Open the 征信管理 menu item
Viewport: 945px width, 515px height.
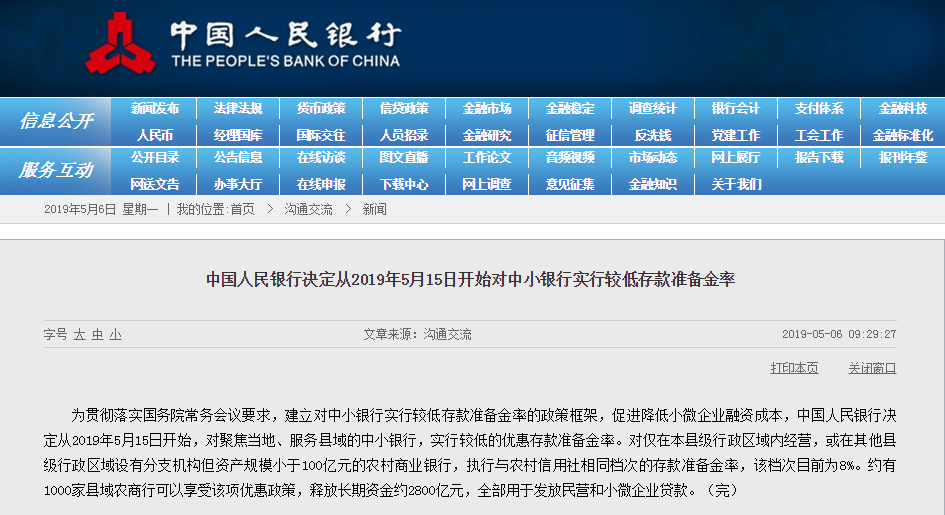point(570,135)
